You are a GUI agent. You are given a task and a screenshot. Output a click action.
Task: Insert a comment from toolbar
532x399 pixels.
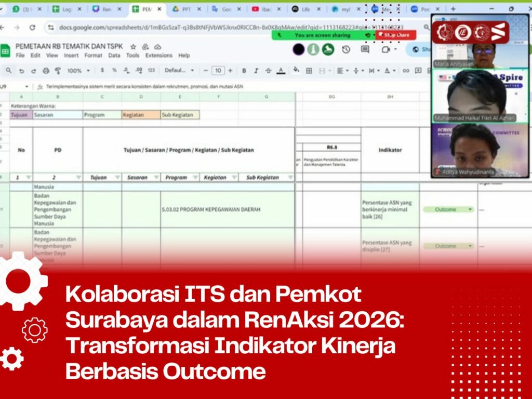tap(418, 71)
